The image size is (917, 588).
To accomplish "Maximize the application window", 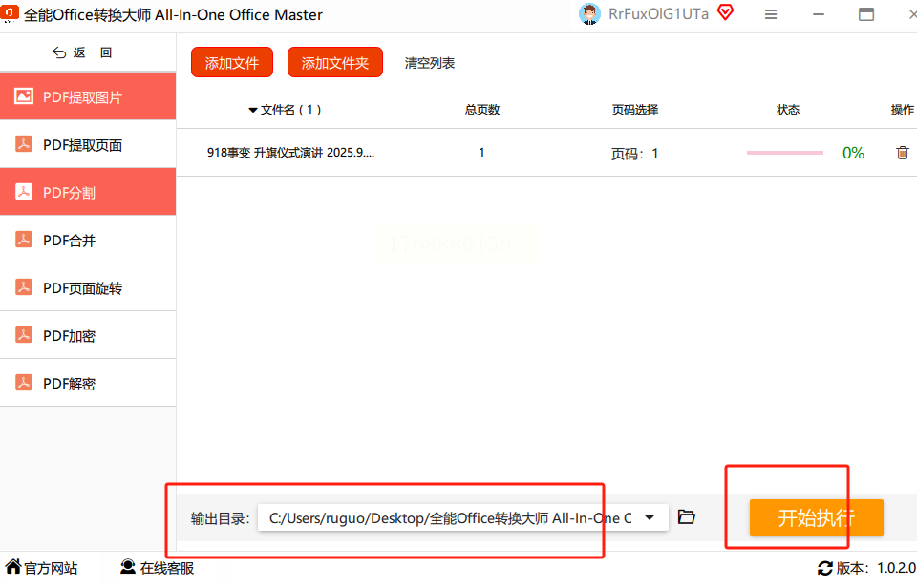I will [866, 14].
